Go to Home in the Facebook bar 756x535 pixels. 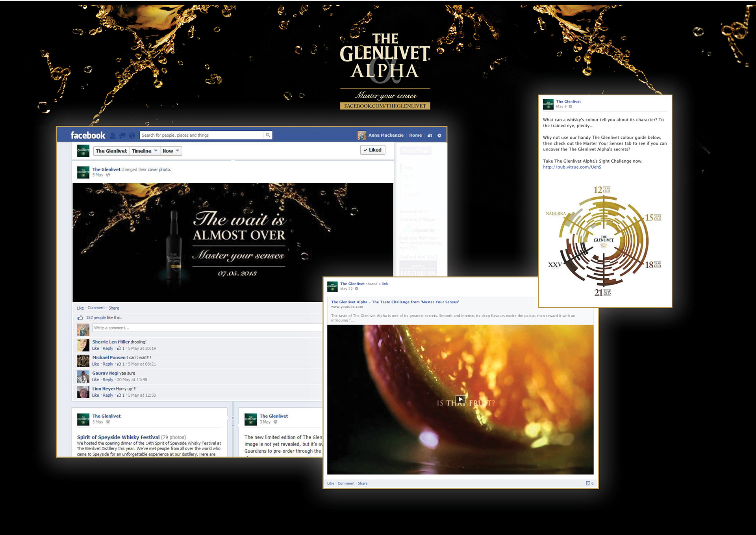tap(415, 135)
